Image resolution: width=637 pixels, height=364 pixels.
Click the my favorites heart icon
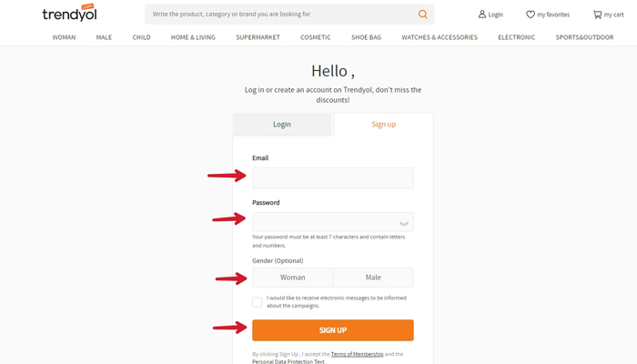click(531, 15)
